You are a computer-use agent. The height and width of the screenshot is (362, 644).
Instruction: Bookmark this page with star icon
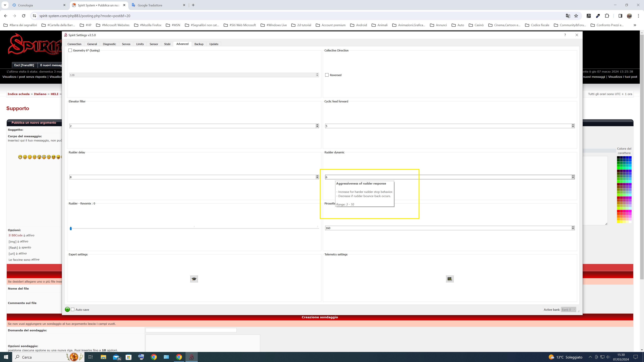[x=576, y=16]
